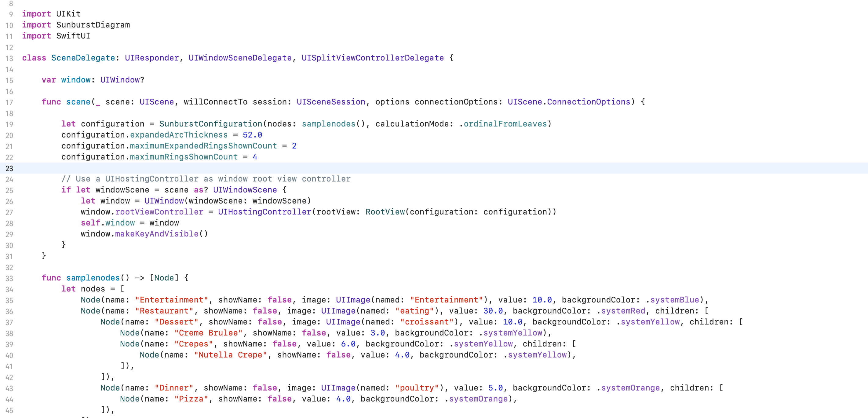
Task: Click UISplitViewControllerDelegate protocol name
Action: click(x=372, y=58)
